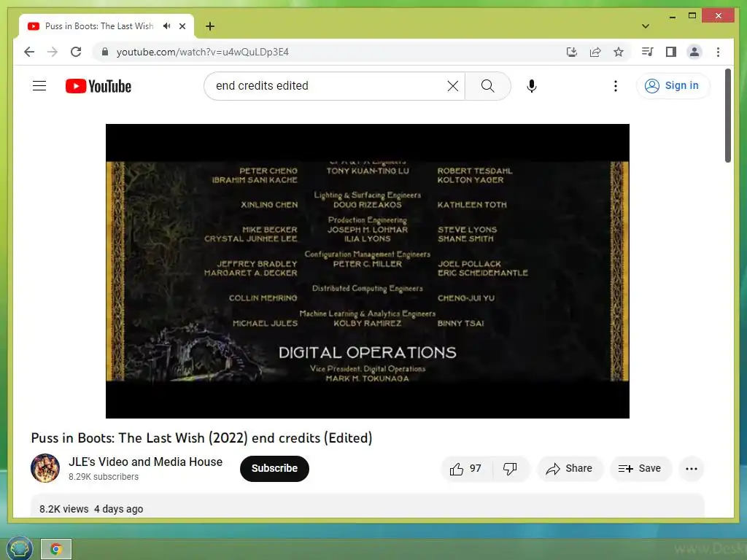The image size is (747, 560).
Task: Toggle the Chrome side panel
Action: [671, 52]
